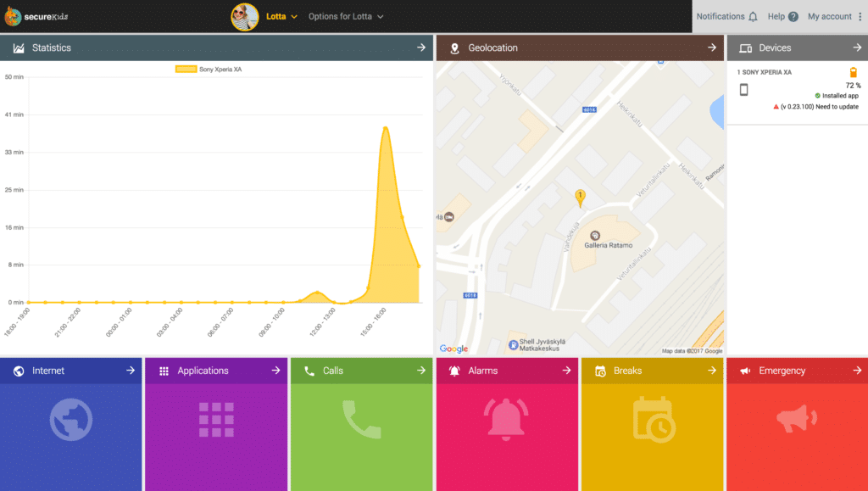Click the 72 % battery level text
Screen dimensions: 868x491
pos(853,86)
